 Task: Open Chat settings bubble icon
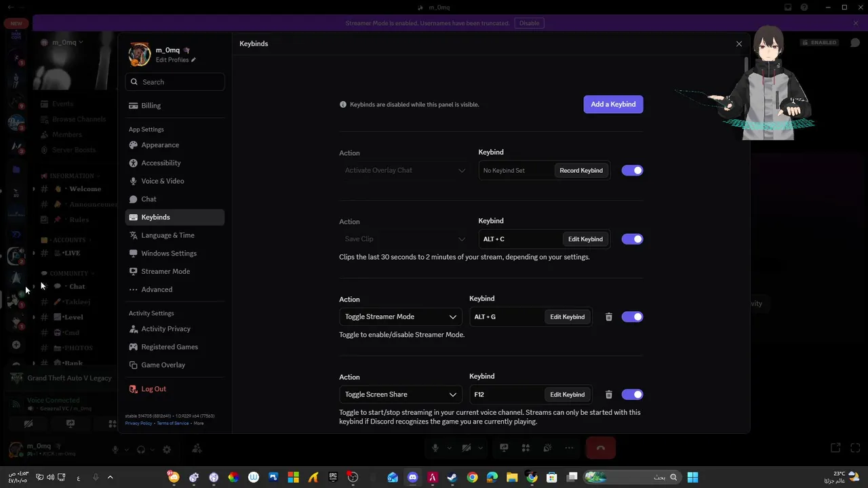(x=134, y=199)
